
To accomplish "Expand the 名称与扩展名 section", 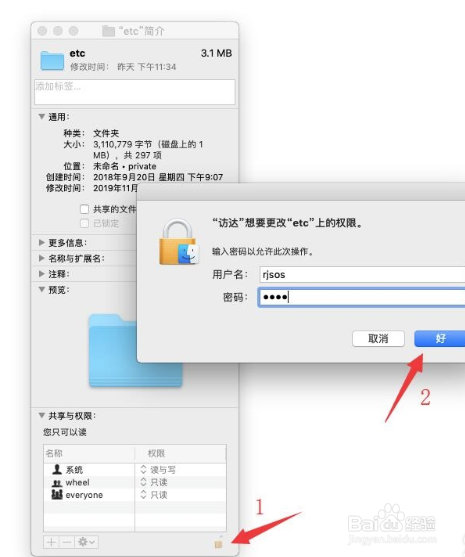I will click(x=42, y=258).
